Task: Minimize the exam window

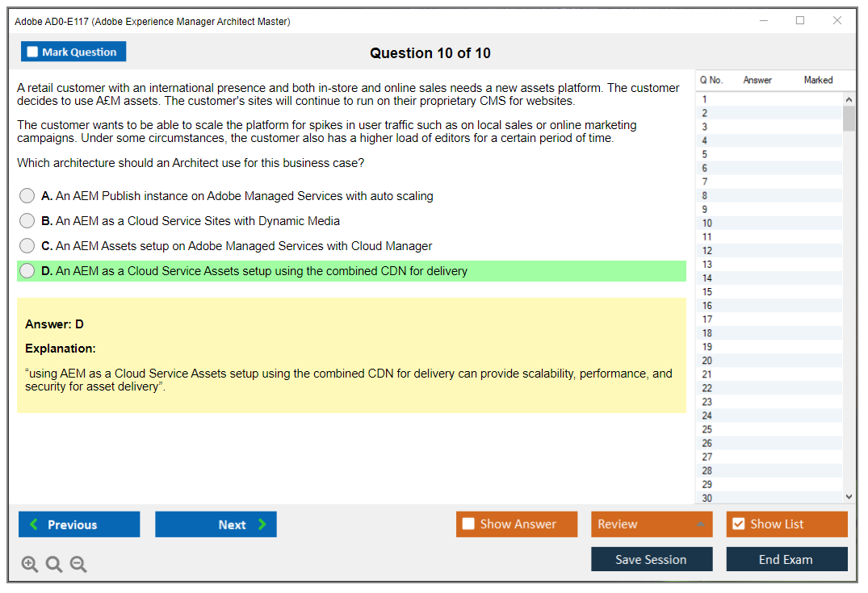Action: (763, 21)
